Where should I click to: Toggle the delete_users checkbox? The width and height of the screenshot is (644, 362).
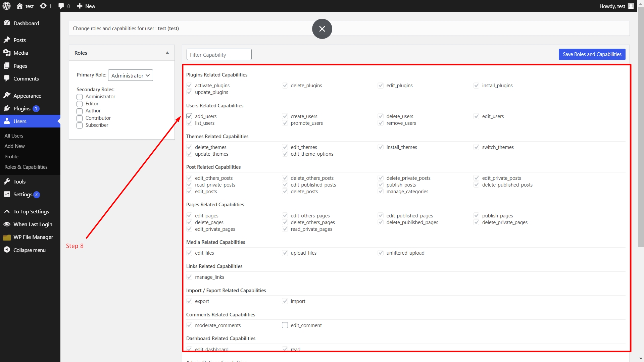click(x=381, y=116)
